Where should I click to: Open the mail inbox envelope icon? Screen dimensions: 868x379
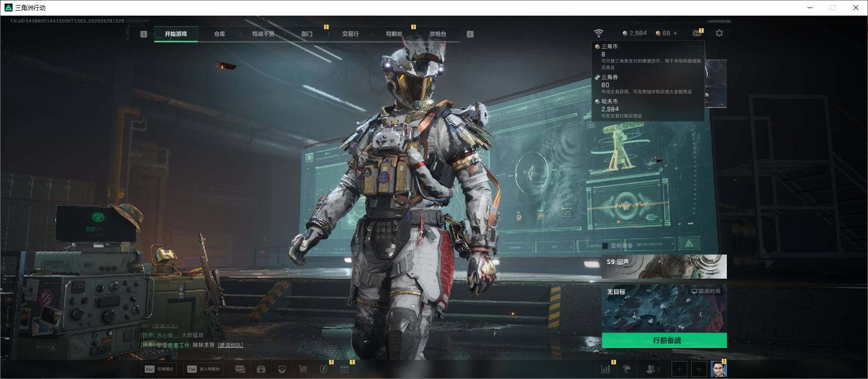[x=697, y=33]
